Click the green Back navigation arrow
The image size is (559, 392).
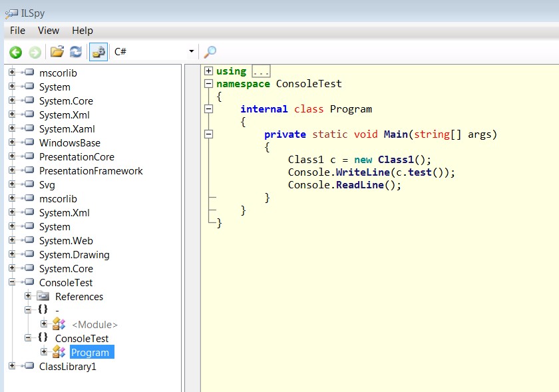[15, 52]
